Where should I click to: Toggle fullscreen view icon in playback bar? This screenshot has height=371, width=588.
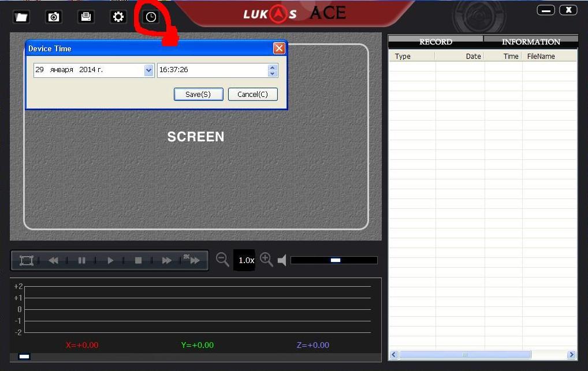tap(27, 261)
